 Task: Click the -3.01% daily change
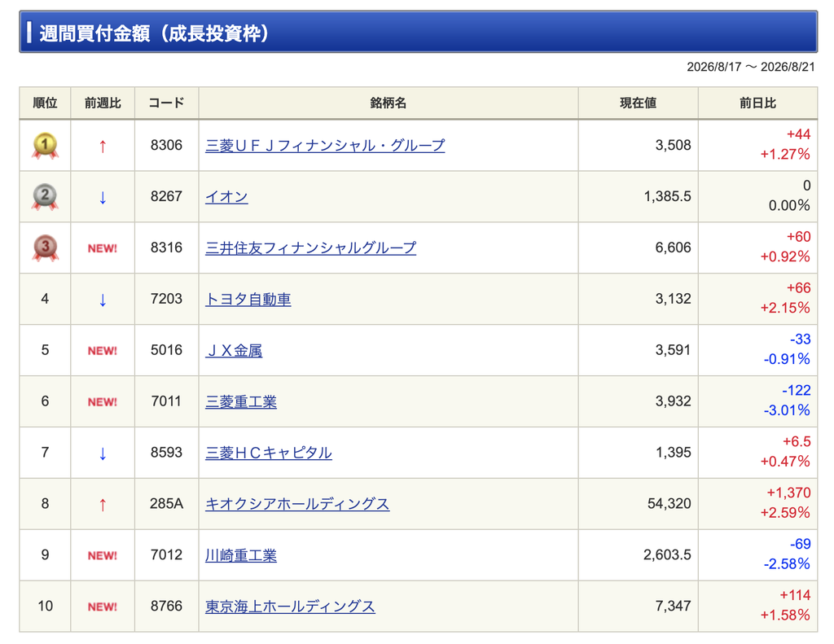pyautogui.click(x=787, y=410)
